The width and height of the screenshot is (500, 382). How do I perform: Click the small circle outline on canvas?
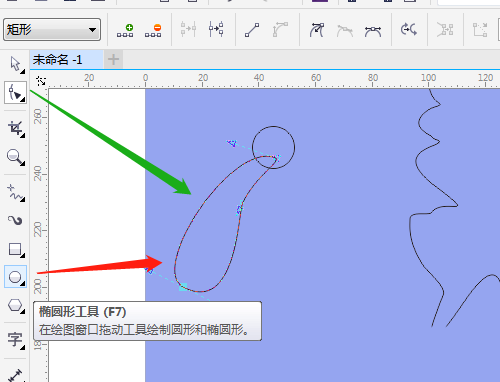pyautogui.click(x=273, y=147)
